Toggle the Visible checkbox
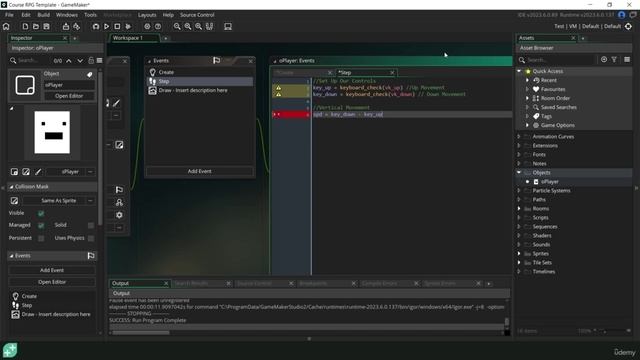 tap(41, 213)
